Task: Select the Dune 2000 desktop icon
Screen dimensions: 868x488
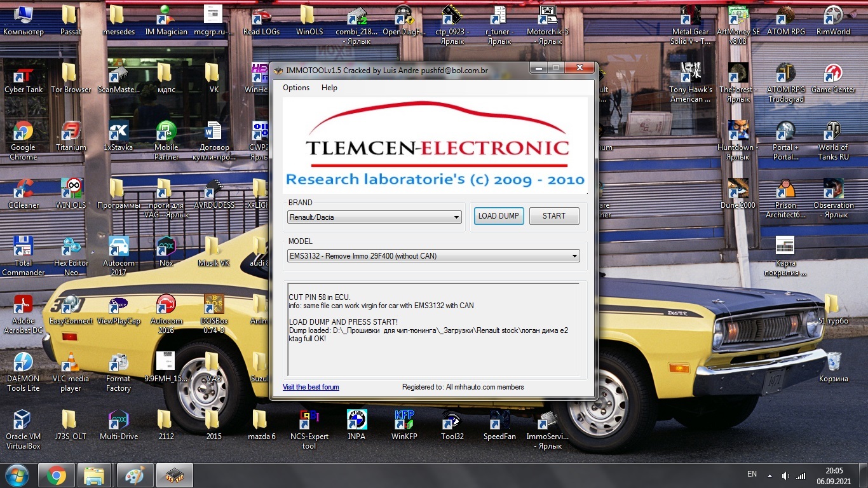Action: (x=738, y=194)
